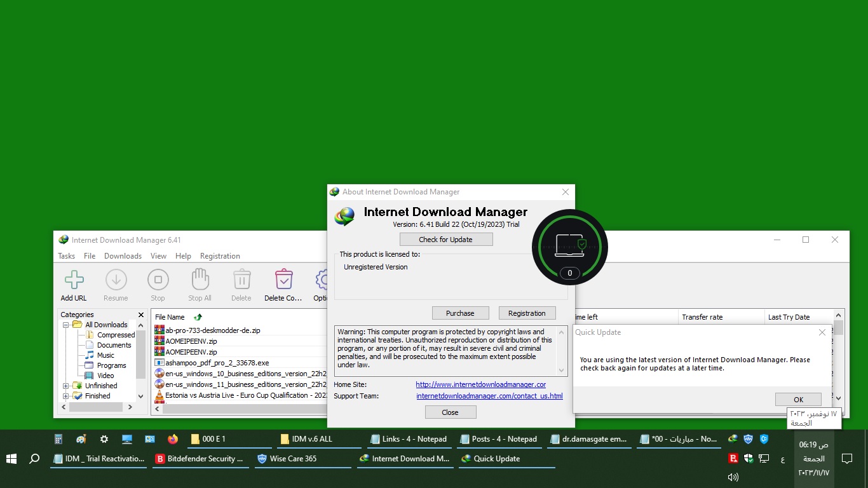The image size is (868, 488).
Task: Switch to the Bitdefender Security taskbar item
Action: 201,459
